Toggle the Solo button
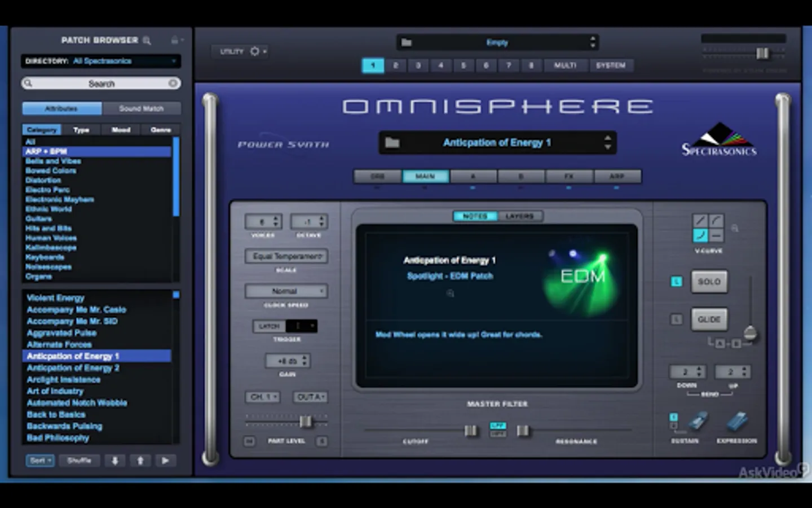The image size is (812, 508). coord(709,282)
